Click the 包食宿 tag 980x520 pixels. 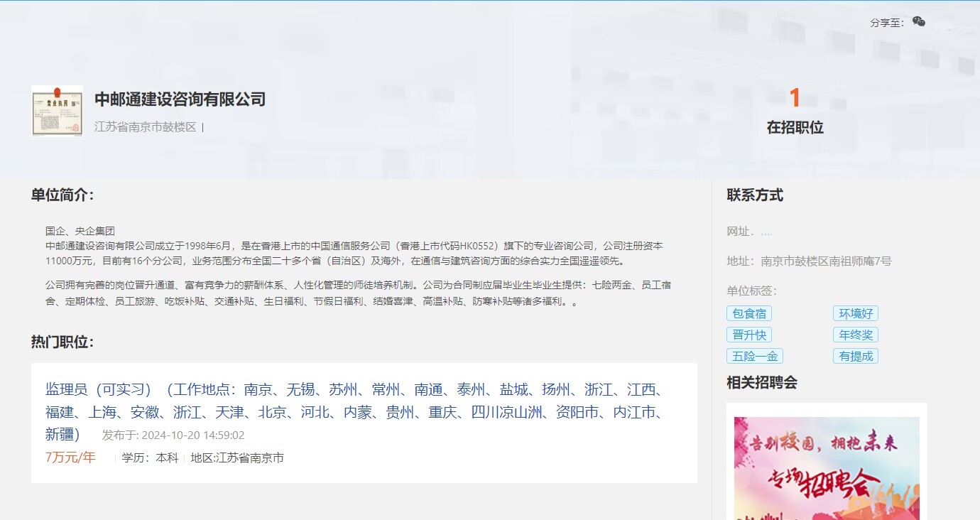748,313
